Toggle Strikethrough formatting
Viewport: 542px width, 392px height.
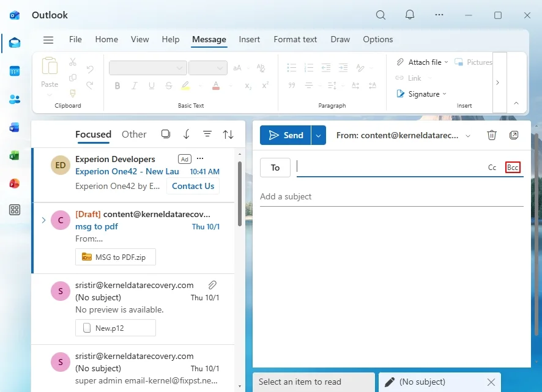click(169, 86)
